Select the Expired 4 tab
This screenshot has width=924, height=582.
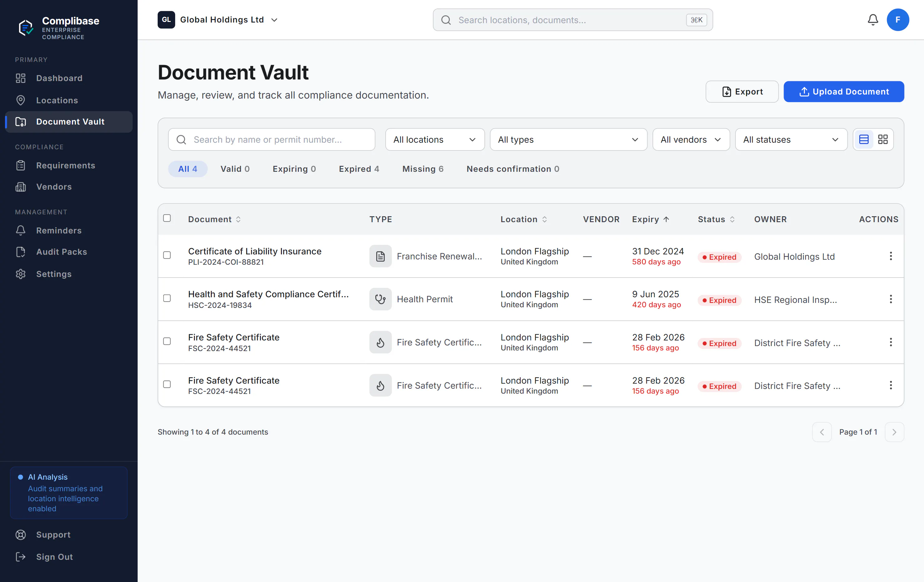pos(359,169)
